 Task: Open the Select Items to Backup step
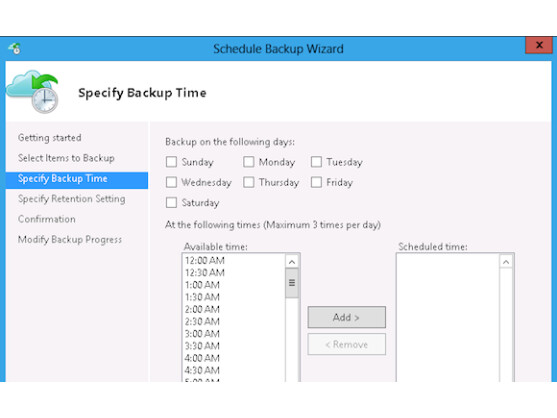[x=66, y=158]
